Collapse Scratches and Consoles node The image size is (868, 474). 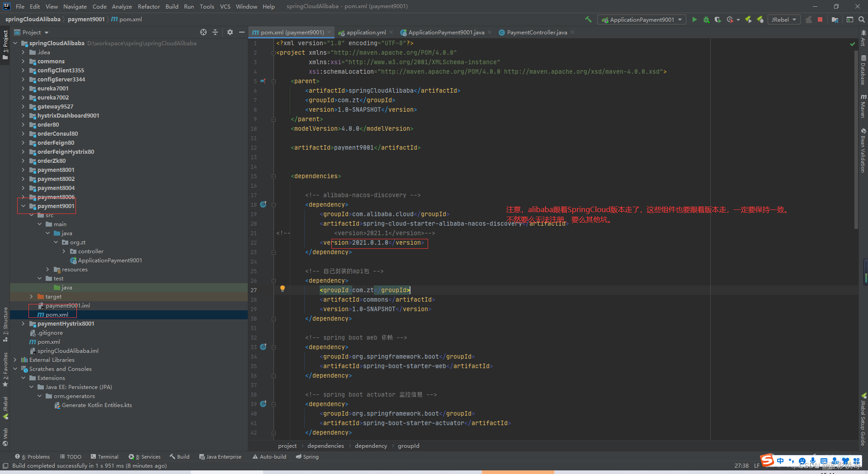pyautogui.click(x=15, y=369)
